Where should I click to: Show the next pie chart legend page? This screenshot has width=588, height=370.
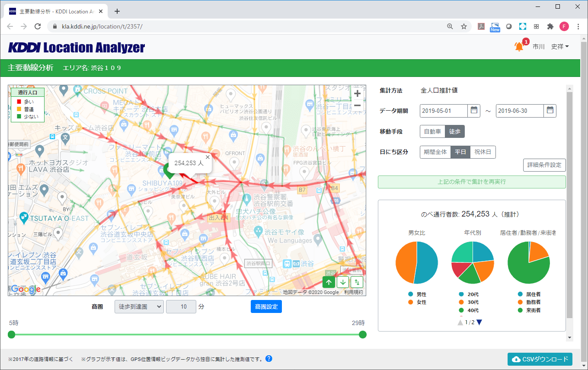[479, 322]
